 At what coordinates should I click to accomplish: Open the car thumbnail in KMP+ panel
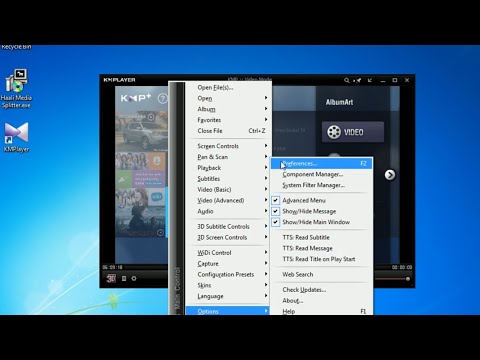[x=141, y=131]
